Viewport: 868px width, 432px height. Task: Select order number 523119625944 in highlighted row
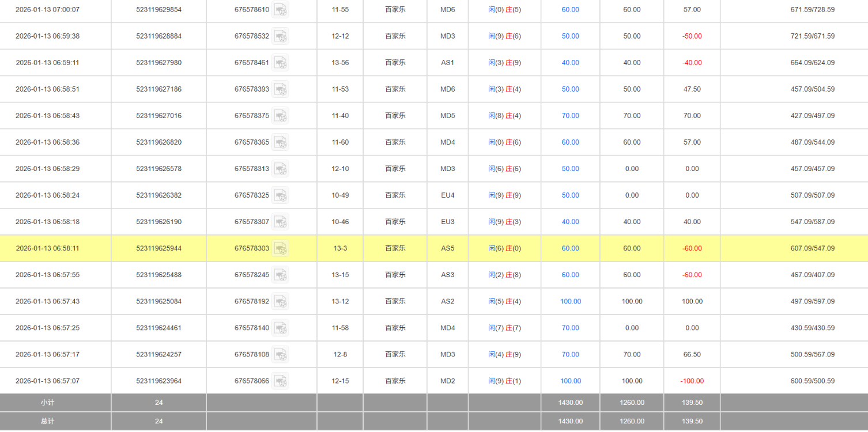point(158,248)
